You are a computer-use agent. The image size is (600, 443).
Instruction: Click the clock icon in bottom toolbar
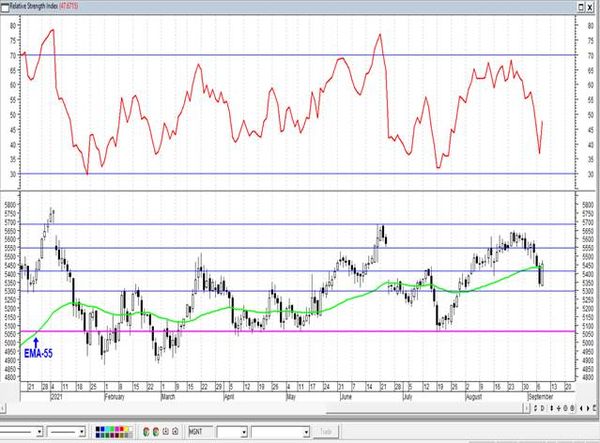point(166,431)
